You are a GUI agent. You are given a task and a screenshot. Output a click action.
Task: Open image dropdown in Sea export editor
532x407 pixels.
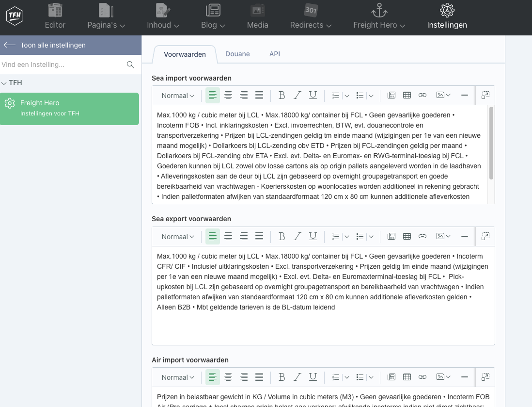click(x=443, y=237)
